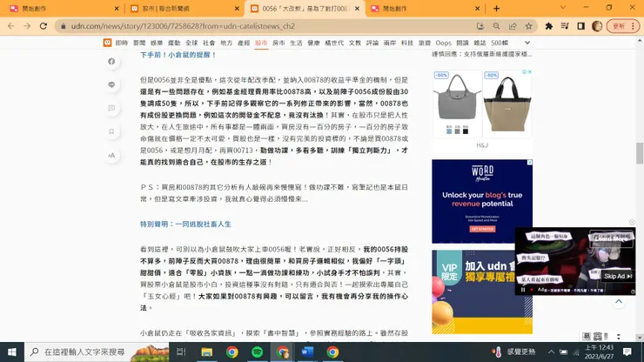Image resolution: width=644 pixels, height=362 pixels.
Task: Select the black color swatch under handbag
Action: 466,131
